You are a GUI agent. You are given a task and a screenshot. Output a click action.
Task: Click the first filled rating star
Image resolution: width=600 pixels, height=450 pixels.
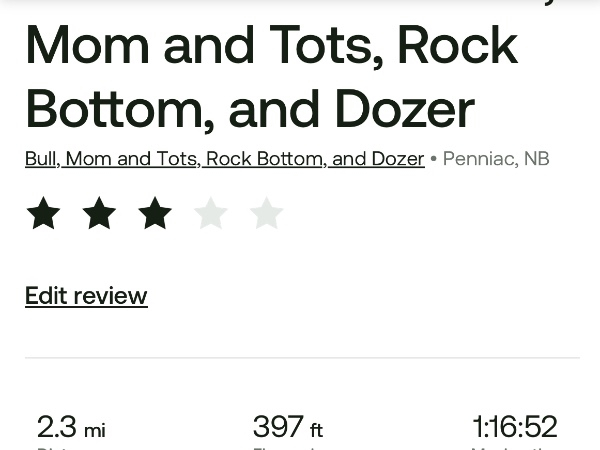43,213
